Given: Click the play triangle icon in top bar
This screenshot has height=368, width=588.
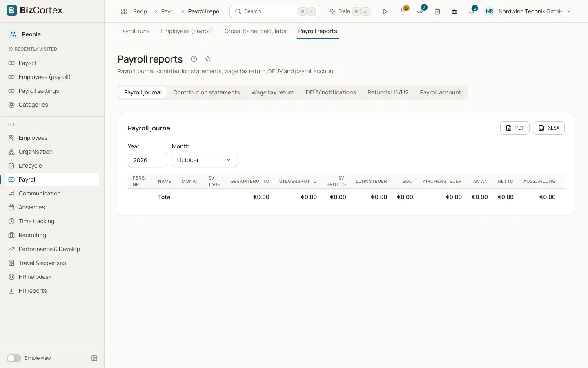Looking at the screenshot, I should point(385,11).
